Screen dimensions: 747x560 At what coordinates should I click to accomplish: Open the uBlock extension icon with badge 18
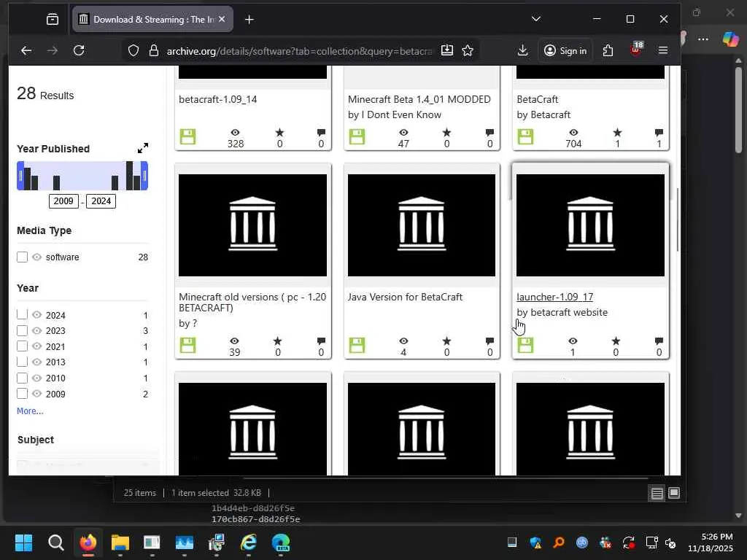(636, 50)
